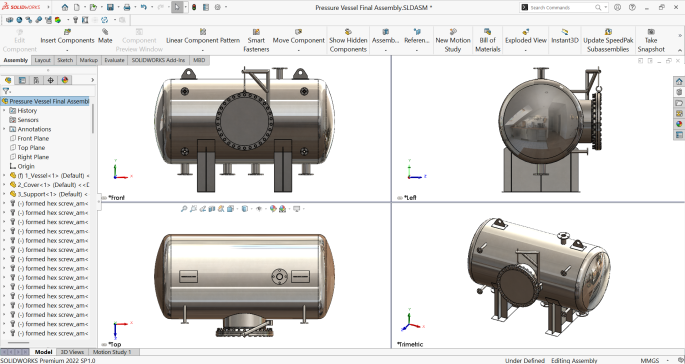Switch to the Evaluate tab
The height and width of the screenshot is (364, 685).
tap(114, 60)
